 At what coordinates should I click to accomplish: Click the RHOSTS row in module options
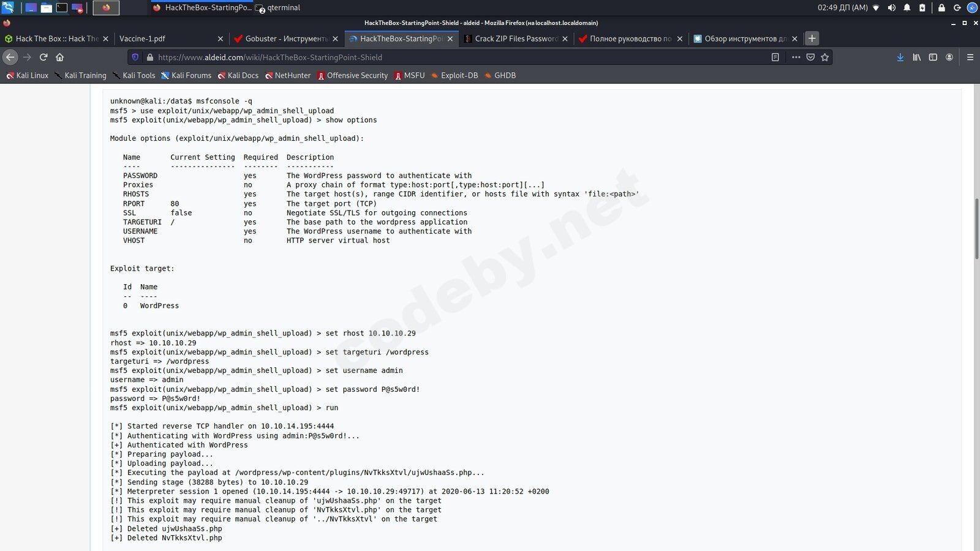381,194
